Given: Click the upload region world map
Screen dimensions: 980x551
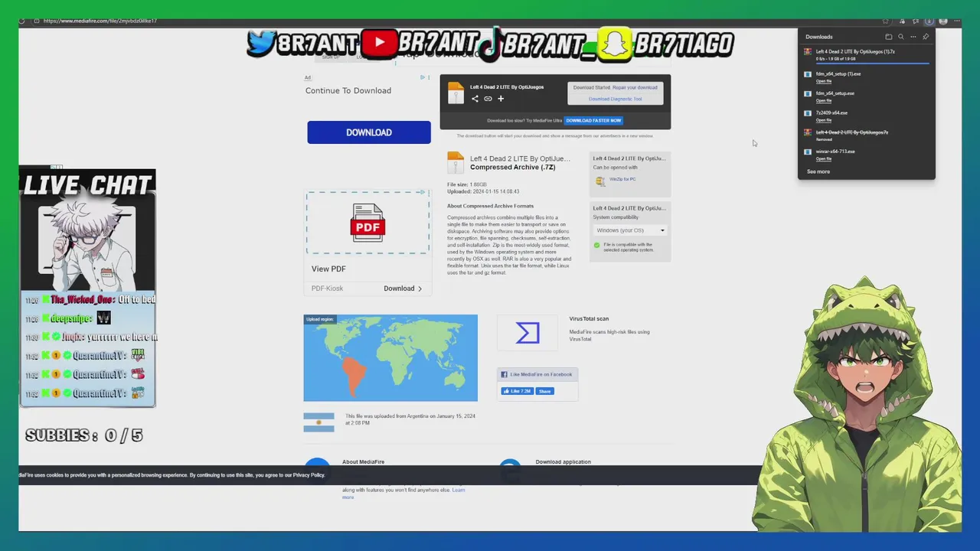Looking at the screenshot, I should click(x=390, y=358).
